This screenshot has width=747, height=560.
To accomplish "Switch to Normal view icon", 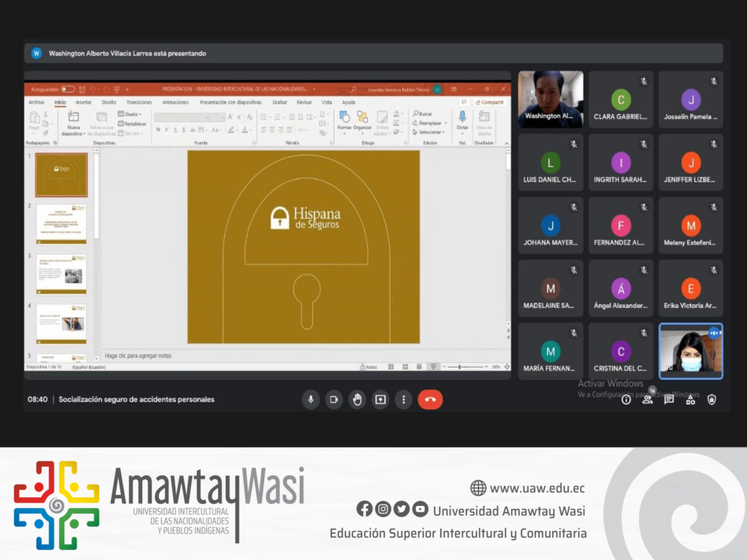I will click(x=391, y=367).
